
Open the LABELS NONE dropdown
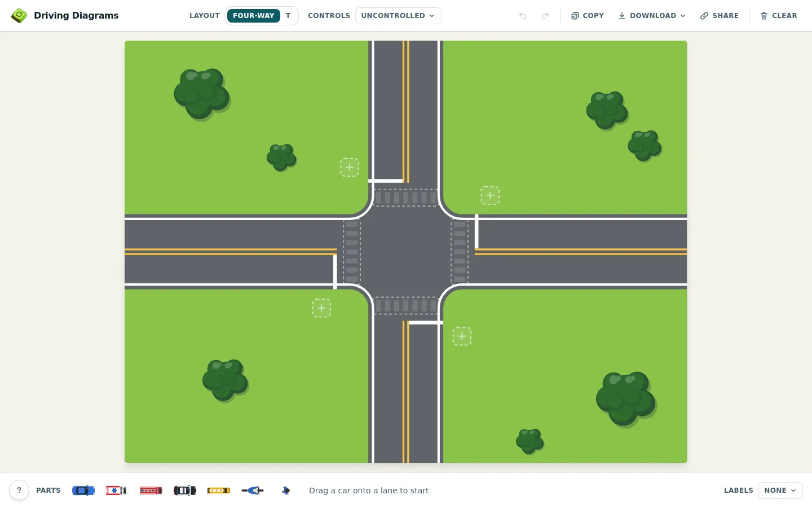click(780, 491)
